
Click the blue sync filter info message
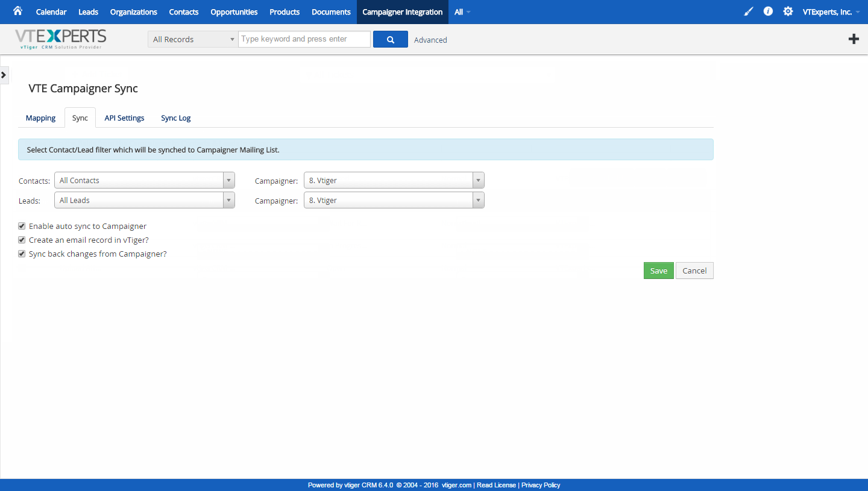click(366, 149)
